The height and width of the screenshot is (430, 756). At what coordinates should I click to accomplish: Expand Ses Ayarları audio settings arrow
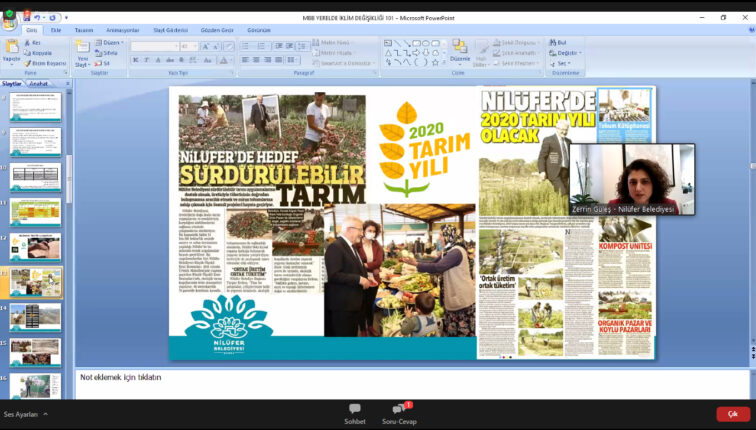45,414
